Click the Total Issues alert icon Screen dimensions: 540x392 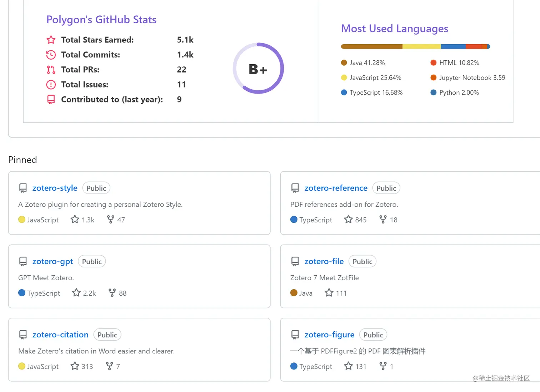click(x=51, y=85)
